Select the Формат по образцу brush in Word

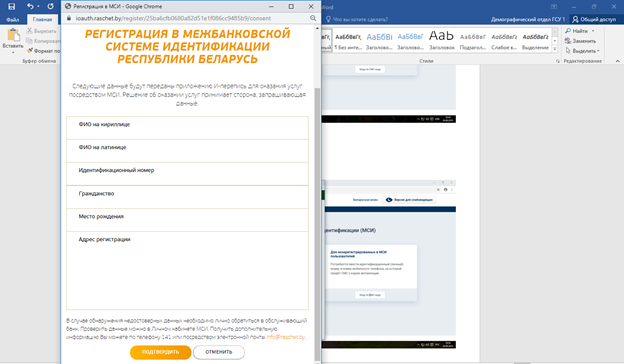[43, 51]
